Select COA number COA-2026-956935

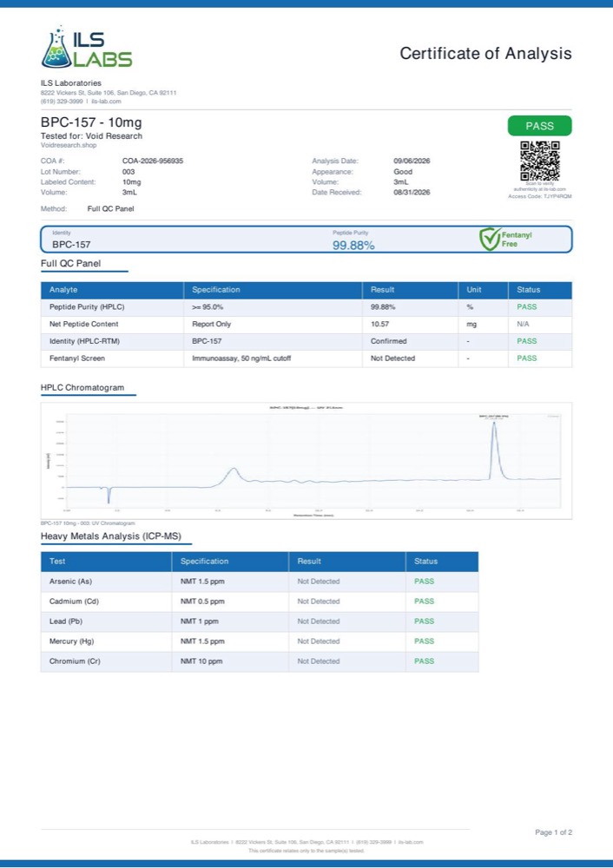point(153,161)
